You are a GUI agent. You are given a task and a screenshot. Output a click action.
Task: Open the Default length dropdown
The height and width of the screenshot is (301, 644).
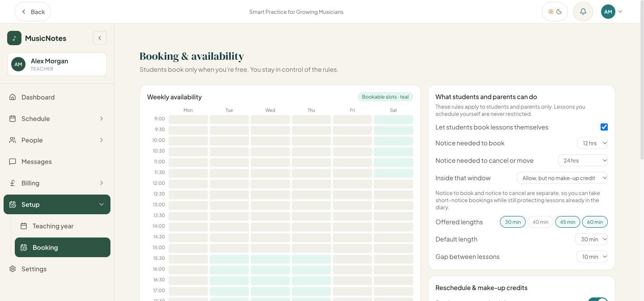click(591, 239)
